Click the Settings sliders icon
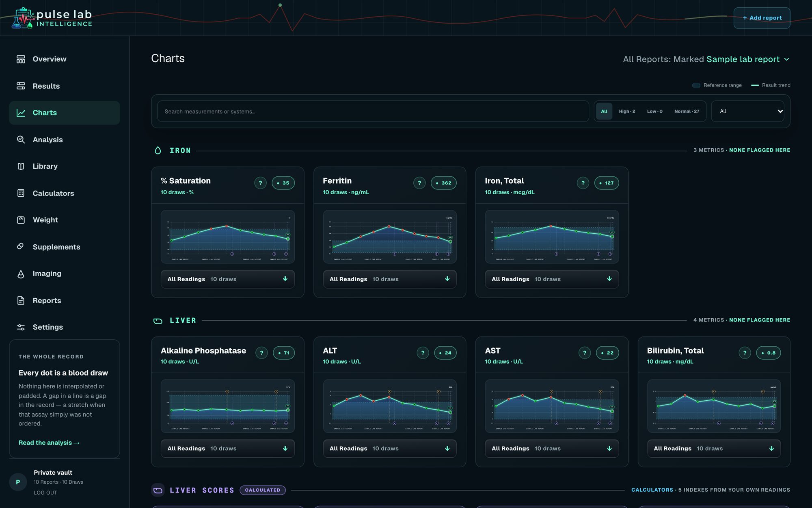This screenshot has height=508, width=812. pos(21,327)
